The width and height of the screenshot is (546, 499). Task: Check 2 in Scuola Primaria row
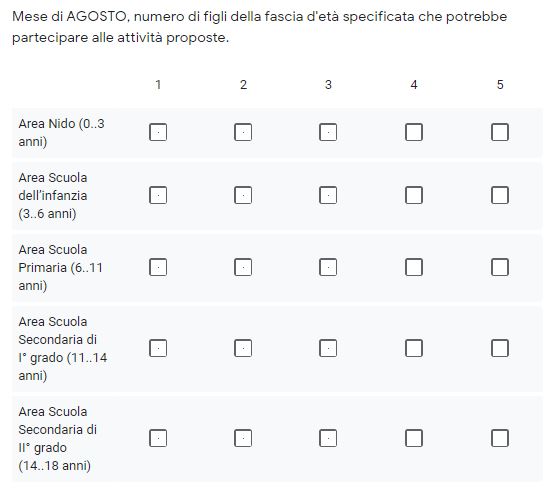243,267
